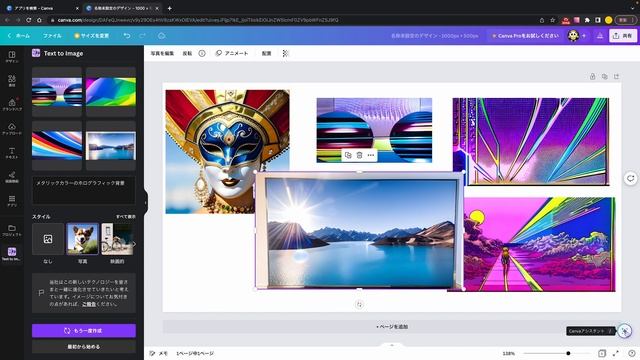
Task: Duplicate the page with the copy icon
Action: click(604, 76)
